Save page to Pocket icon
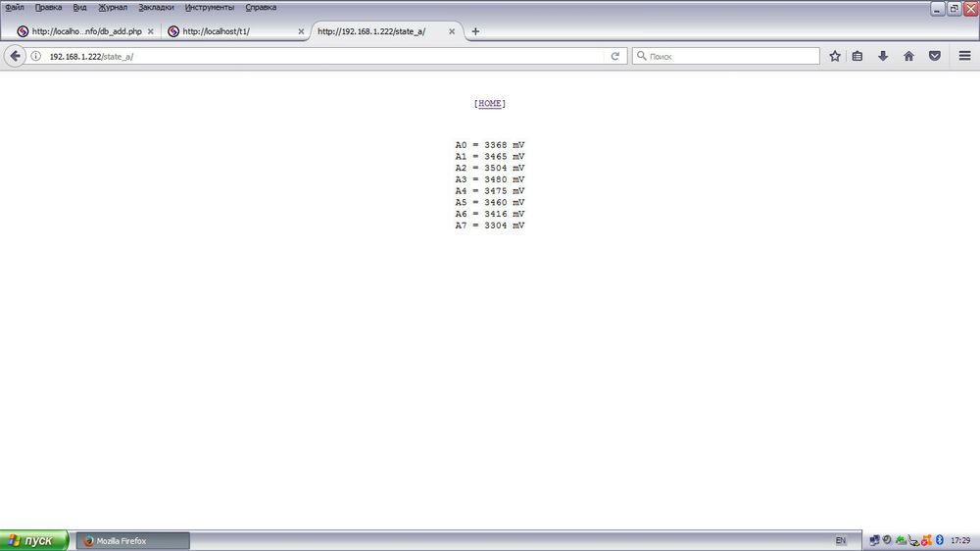This screenshot has width=980, height=551. point(934,56)
